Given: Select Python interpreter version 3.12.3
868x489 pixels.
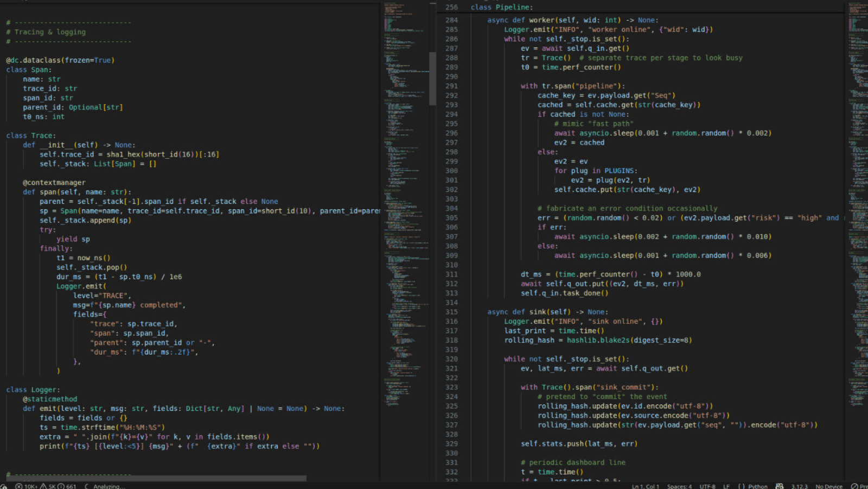Looking at the screenshot, I should click(x=799, y=486).
